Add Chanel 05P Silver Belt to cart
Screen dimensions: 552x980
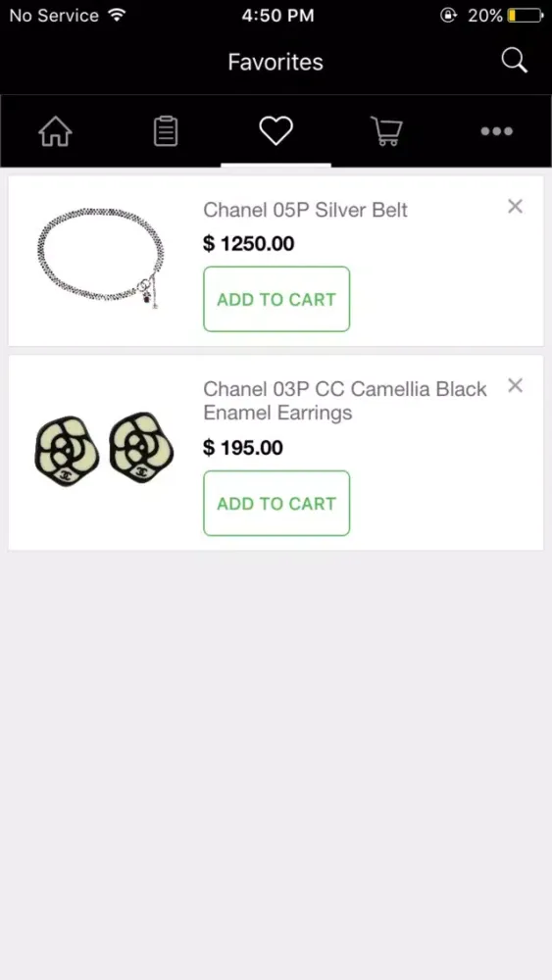[x=276, y=299]
